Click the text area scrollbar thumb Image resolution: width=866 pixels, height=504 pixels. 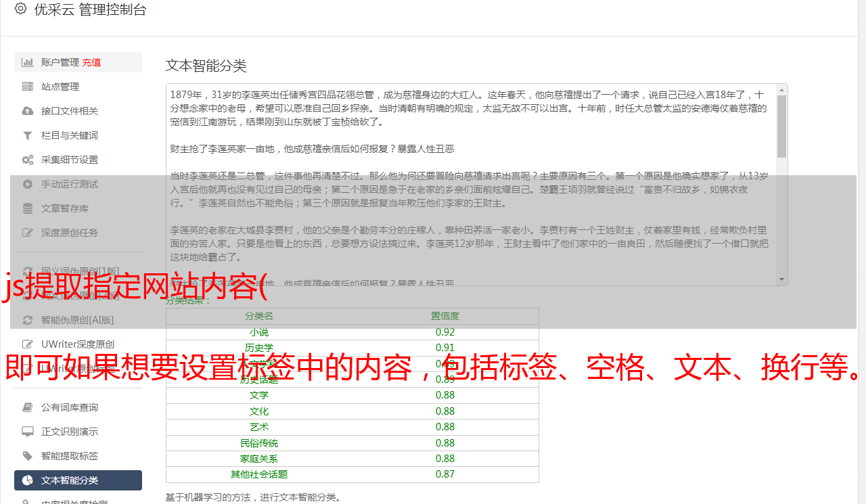click(782, 126)
